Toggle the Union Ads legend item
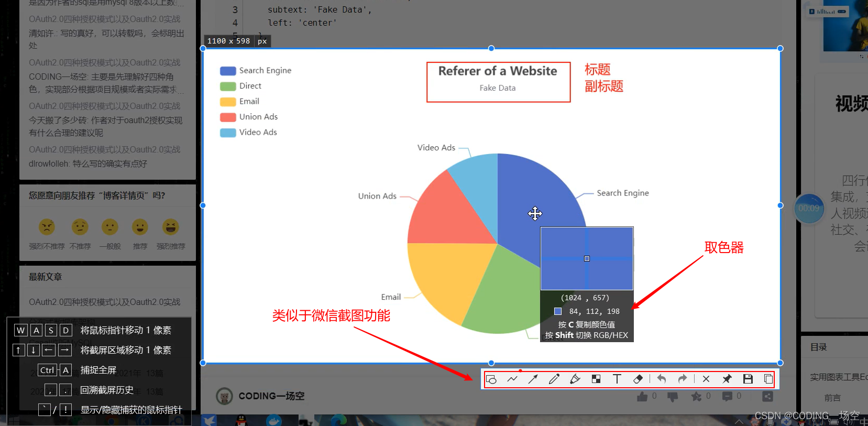868x426 pixels. tap(249, 117)
